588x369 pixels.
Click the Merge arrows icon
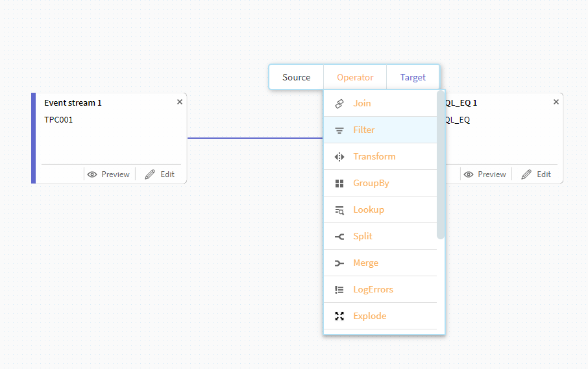point(339,263)
